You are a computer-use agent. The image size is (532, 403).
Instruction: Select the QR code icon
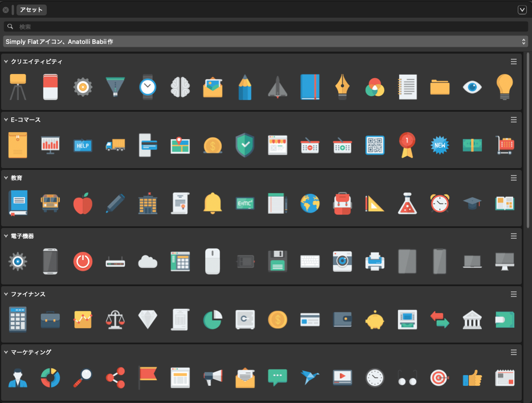[375, 145]
